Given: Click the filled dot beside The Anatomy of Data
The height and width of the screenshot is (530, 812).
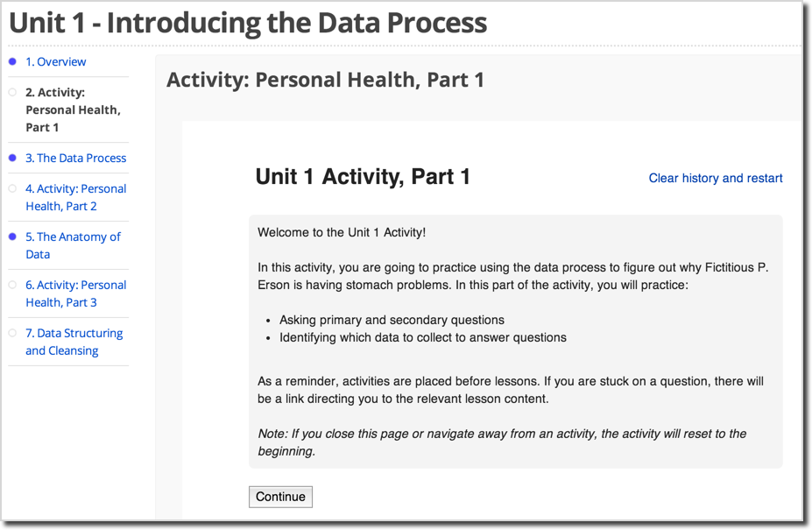Looking at the screenshot, I should [12, 237].
